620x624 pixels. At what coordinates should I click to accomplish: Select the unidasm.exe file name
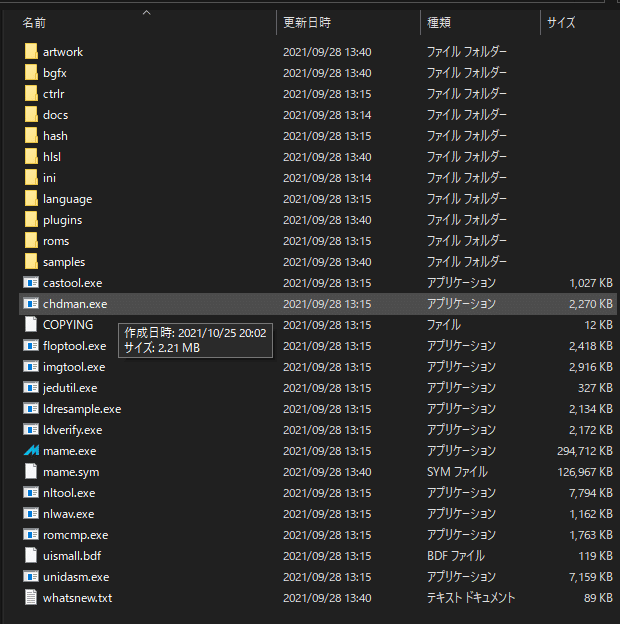pos(76,577)
